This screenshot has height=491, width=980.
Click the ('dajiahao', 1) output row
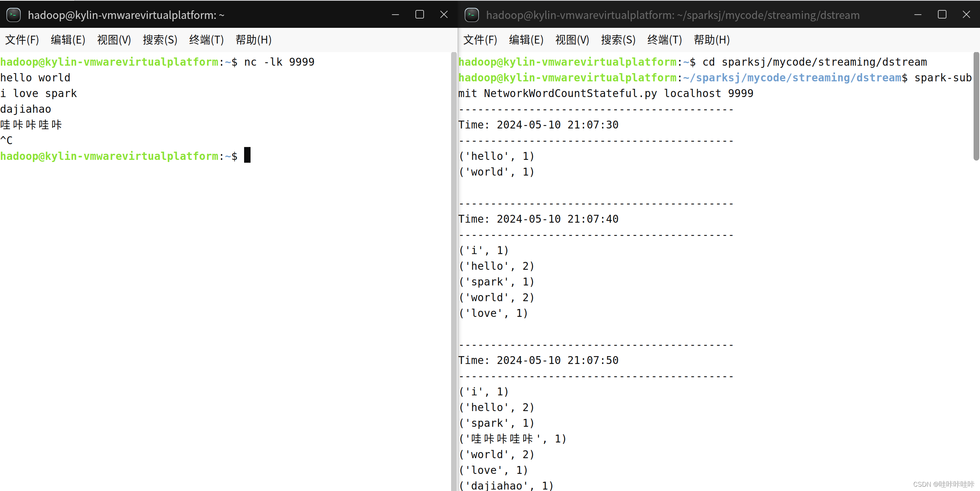coord(506,486)
